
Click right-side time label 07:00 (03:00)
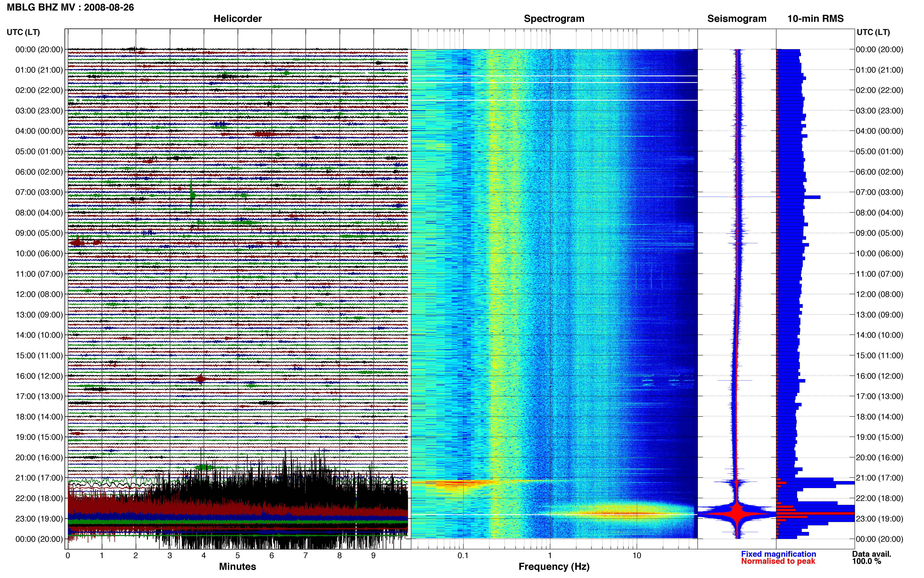tap(879, 192)
